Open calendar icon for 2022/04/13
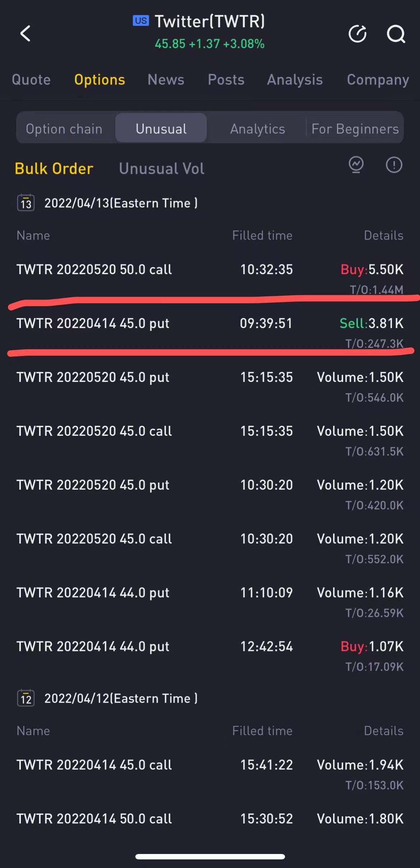 tap(26, 203)
